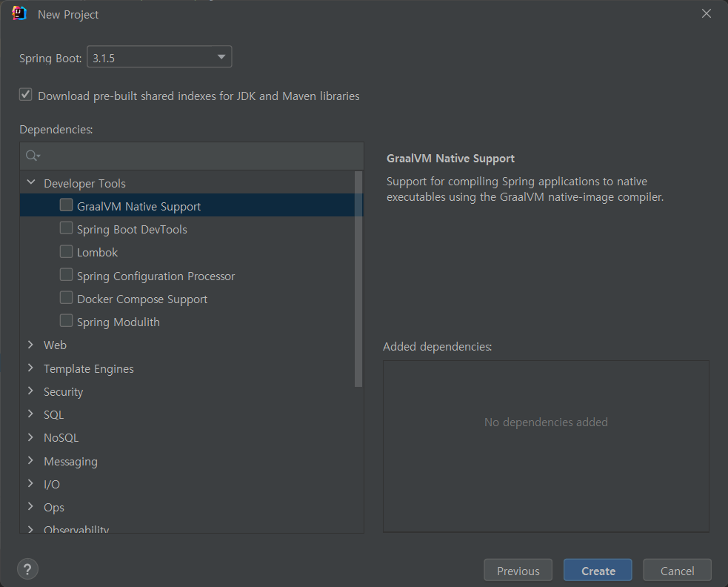Select the Security category label

63,392
